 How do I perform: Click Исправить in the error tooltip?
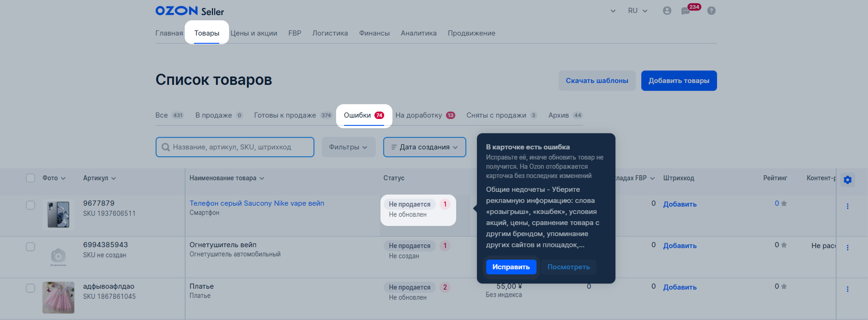click(511, 267)
